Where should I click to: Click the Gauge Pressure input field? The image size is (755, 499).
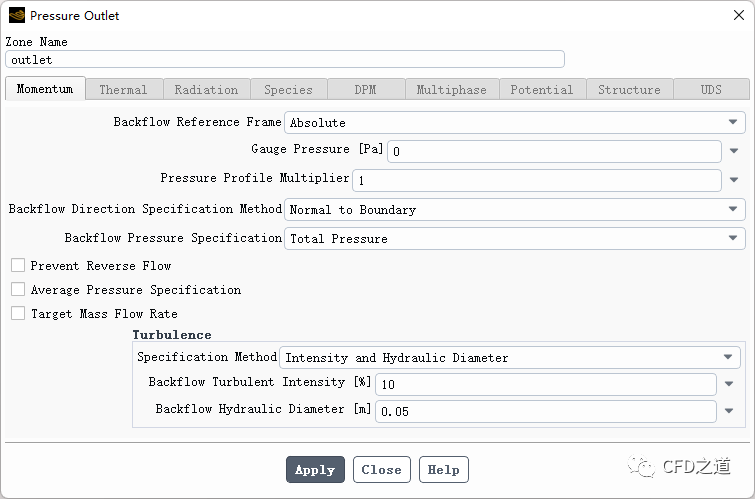[554, 152]
